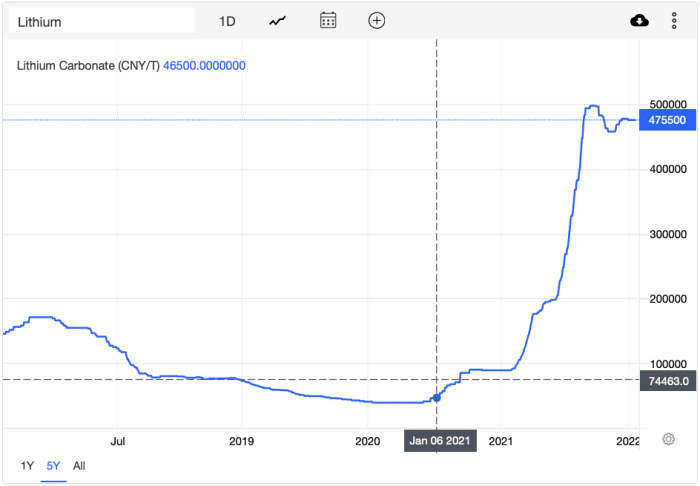Open the 1D interval dropdown
Screen dimensions: 700x486
227,21
